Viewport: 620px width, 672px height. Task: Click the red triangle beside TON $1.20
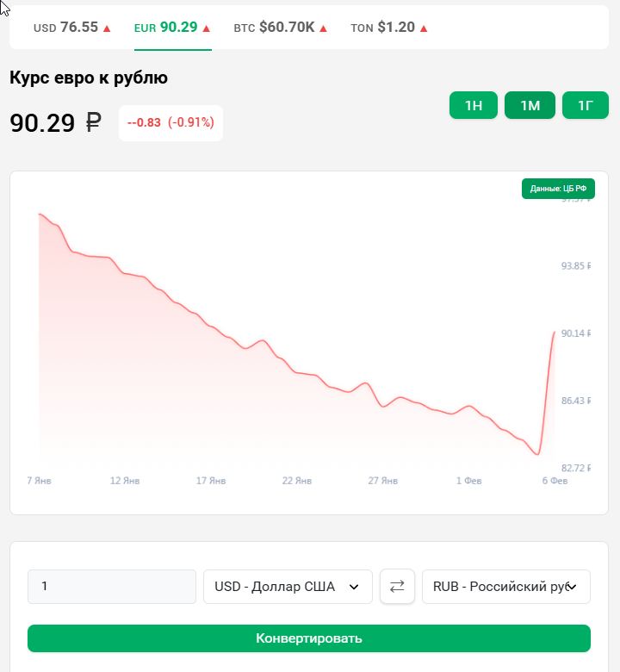pos(424,28)
